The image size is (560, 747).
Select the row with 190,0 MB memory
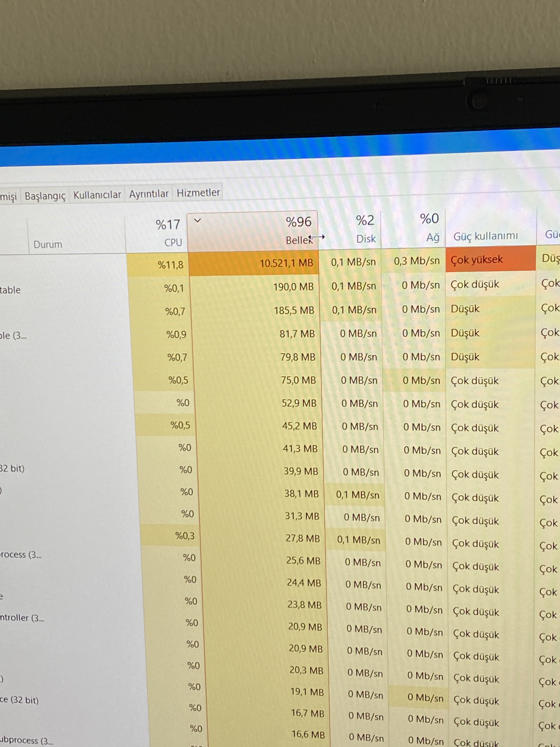pyautogui.click(x=293, y=287)
